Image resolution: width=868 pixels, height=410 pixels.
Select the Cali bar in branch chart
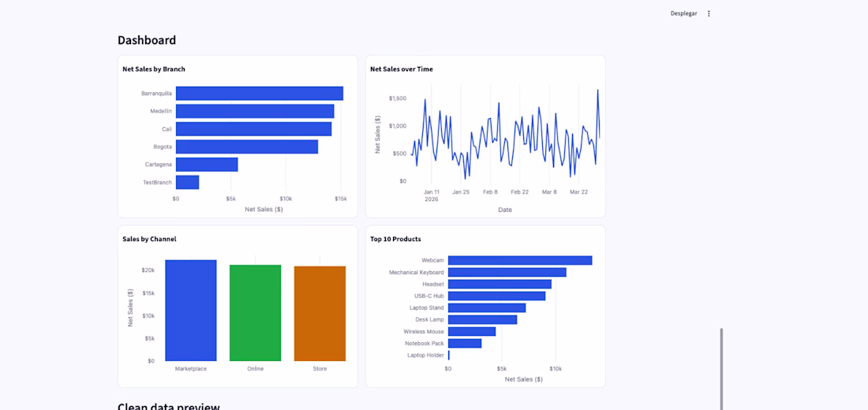(x=253, y=129)
